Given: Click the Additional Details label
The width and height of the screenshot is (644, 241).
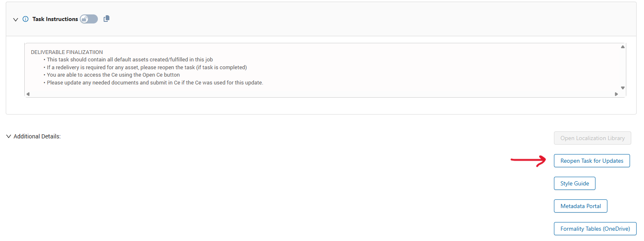Looking at the screenshot, I should 37,136.
